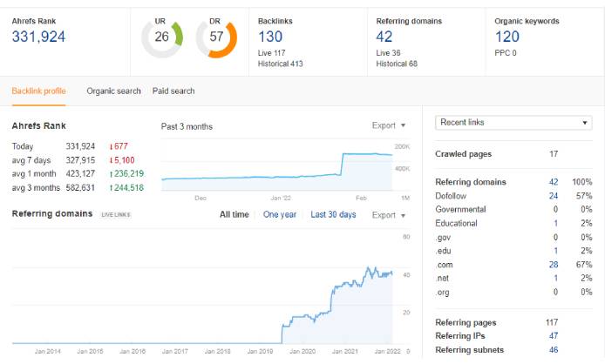The width and height of the screenshot is (605, 364).
Task: Select the One year range
Action: pyautogui.click(x=279, y=214)
